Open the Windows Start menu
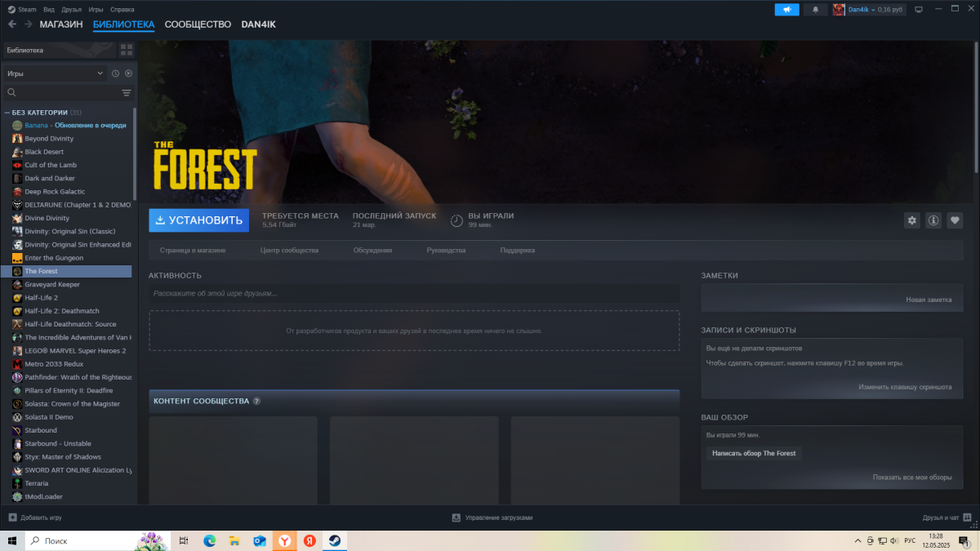The height and width of the screenshot is (551, 980). pyautogui.click(x=12, y=540)
